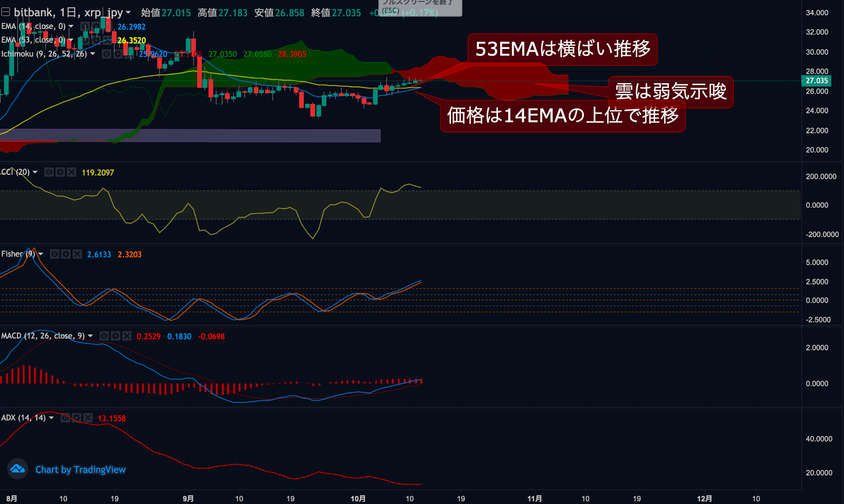Collapse the chart legend toggle box
The width and height of the screenshot is (844, 504).
point(6,12)
